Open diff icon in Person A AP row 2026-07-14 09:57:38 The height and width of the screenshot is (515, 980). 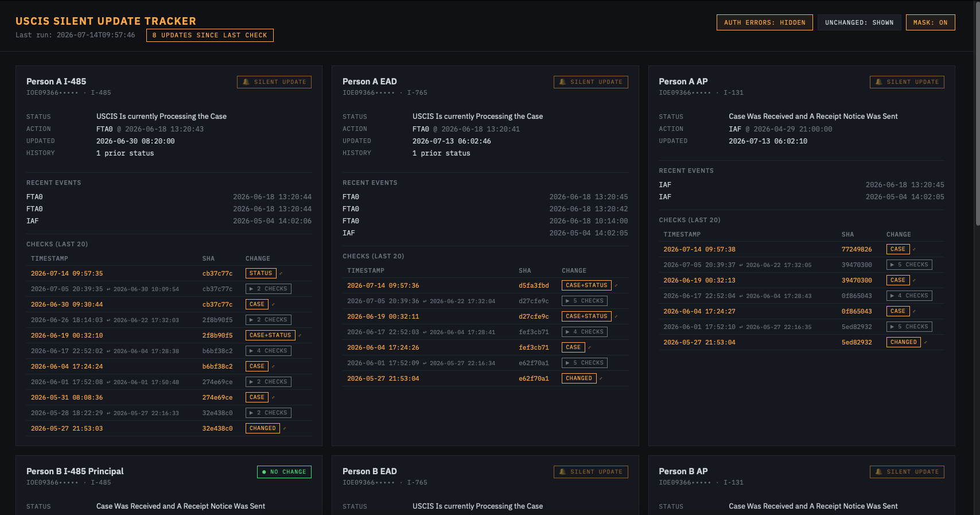[x=914, y=249]
